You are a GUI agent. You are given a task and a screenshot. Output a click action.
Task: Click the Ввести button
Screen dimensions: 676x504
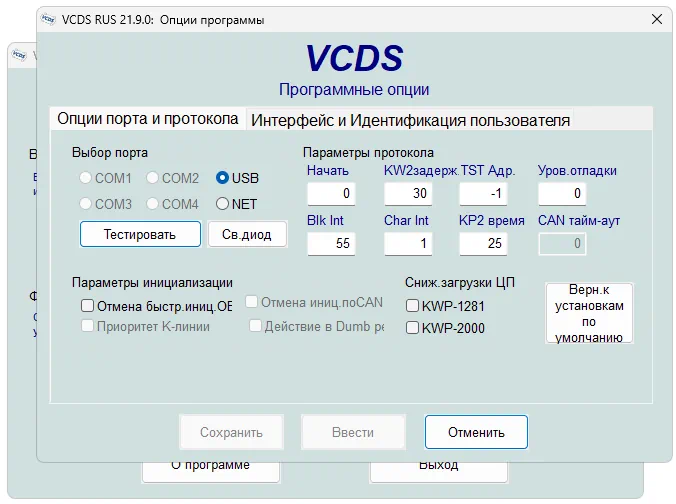pos(353,432)
